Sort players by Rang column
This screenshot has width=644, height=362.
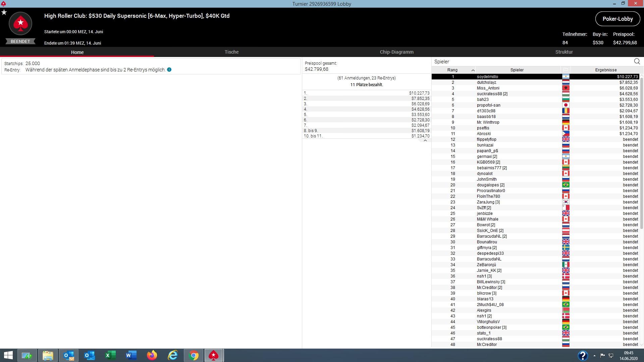coord(452,70)
